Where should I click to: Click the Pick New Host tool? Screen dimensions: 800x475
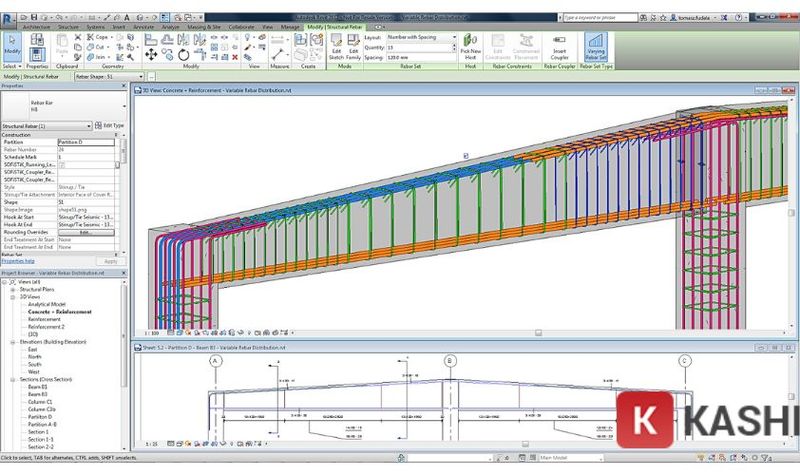click(470, 47)
